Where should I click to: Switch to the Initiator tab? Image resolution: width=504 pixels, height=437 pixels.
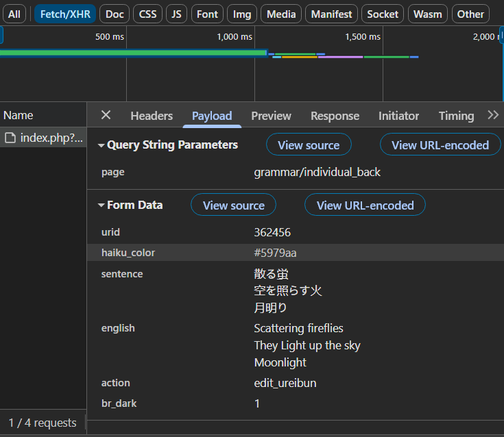(x=398, y=116)
